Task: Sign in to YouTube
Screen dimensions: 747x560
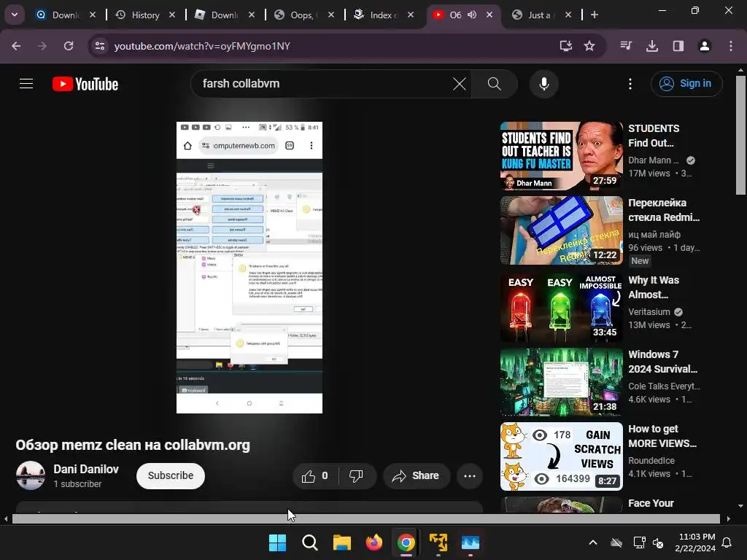Action: pyautogui.click(x=686, y=84)
